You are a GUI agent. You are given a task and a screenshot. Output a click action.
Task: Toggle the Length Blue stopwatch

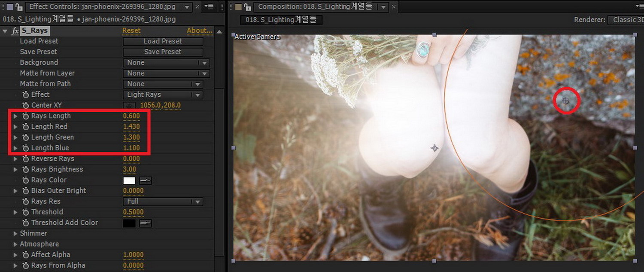25,148
